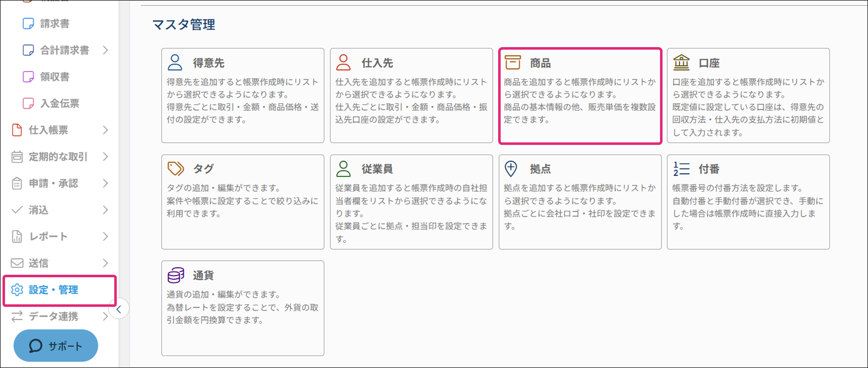868x368 pixels.
Task: Select 領収書 in the sidebar menu
Action: tap(55, 77)
